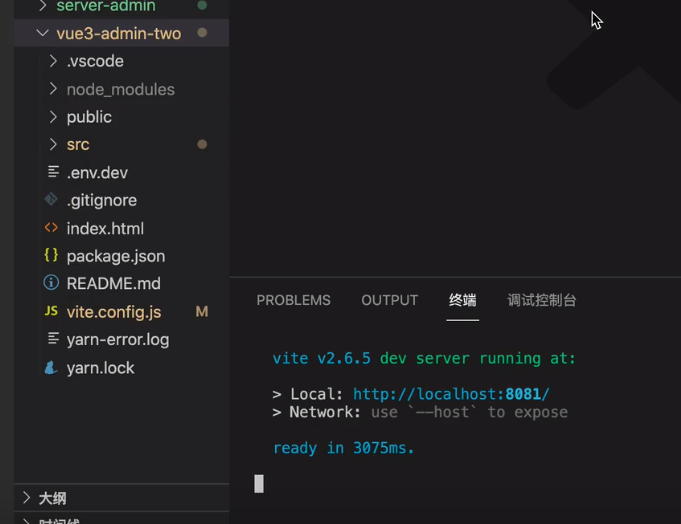Open the .gitignore file
Screen dimensions: 681x524
(102, 201)
